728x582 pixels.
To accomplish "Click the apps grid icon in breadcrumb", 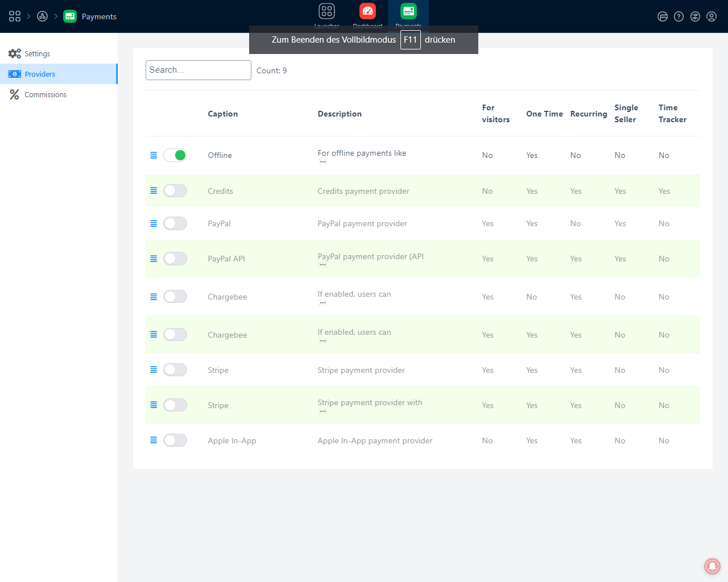I will [x=15, y=16].
